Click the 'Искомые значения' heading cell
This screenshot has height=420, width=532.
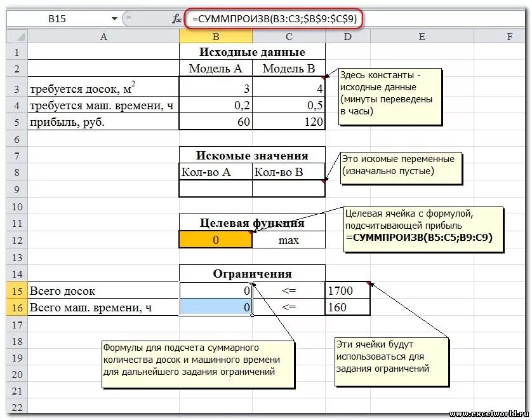coord(252,156)
